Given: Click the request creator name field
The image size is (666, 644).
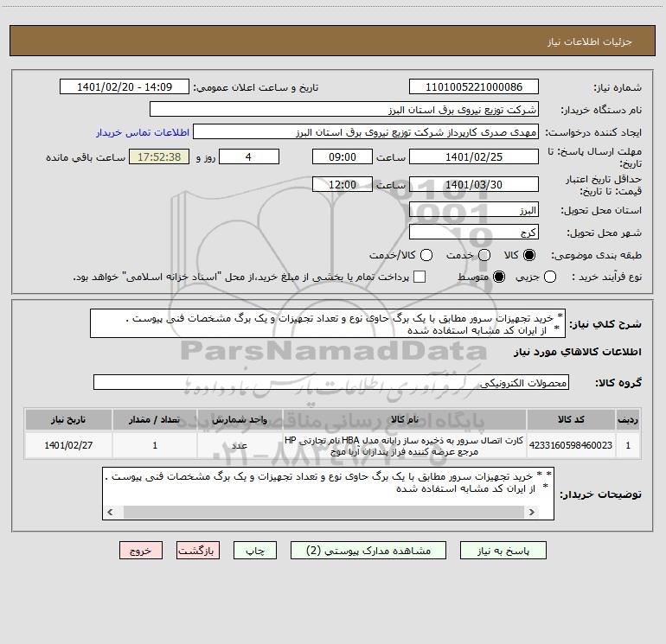Looking at the screenshot, I should click(366, 131).
